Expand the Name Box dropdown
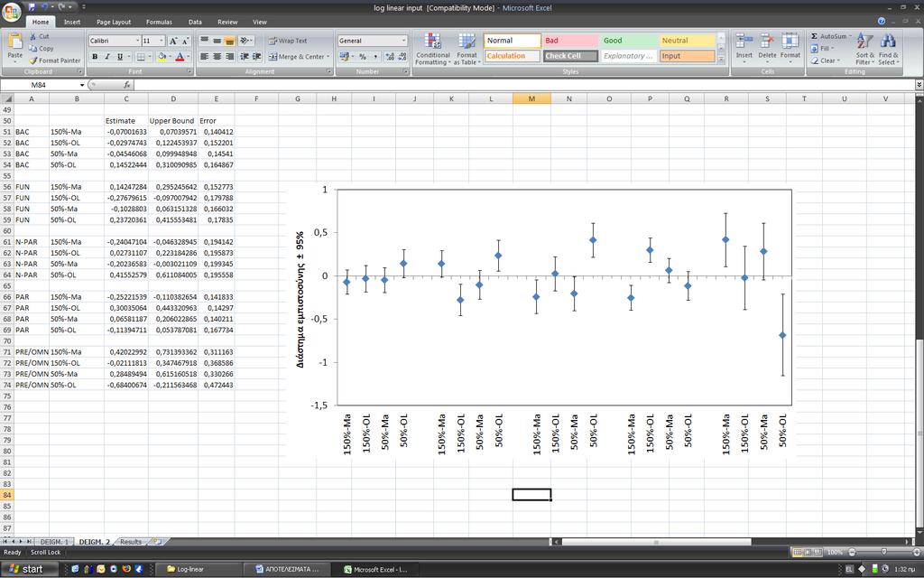Screen dimensions: 924x578 pos(82,85)
